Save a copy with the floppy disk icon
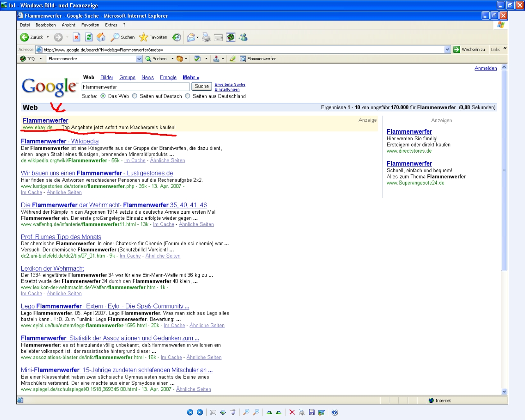Screen dimensions: 525x420 click(312, 412)
